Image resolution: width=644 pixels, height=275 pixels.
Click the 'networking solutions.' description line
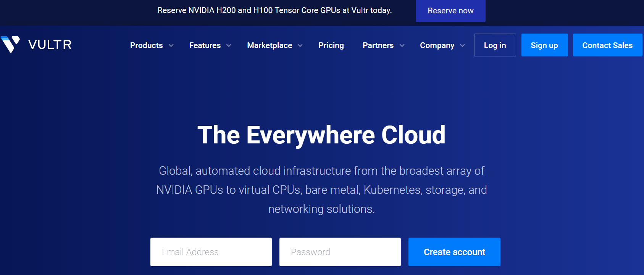click(321, 209)
